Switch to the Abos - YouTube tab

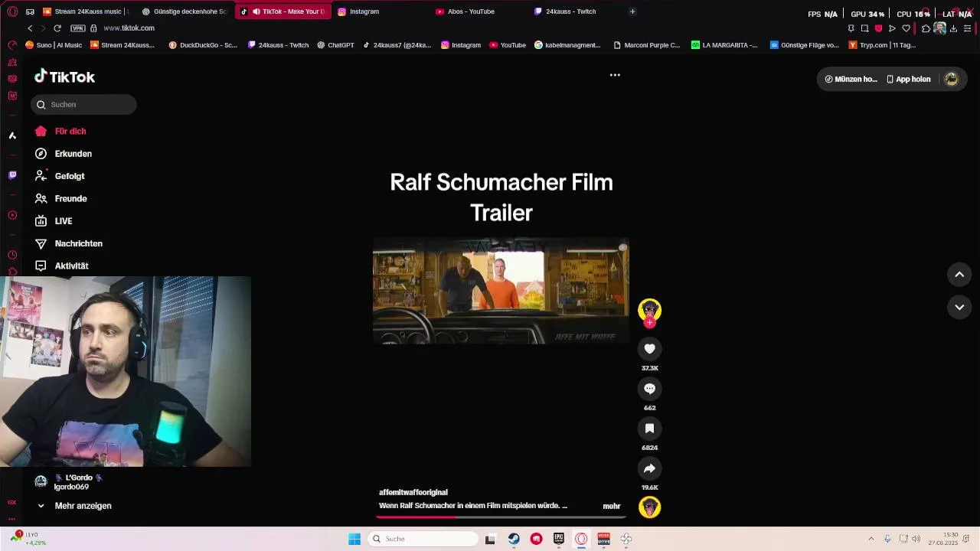pos(479,11)
